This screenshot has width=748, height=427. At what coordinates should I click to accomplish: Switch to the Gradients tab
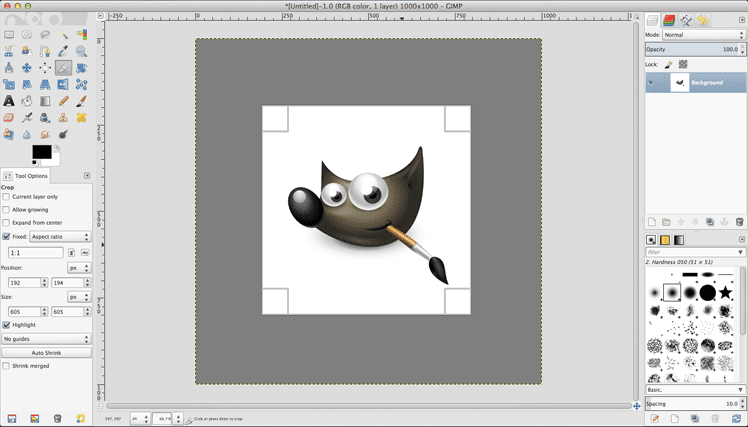tap(679, 240)
